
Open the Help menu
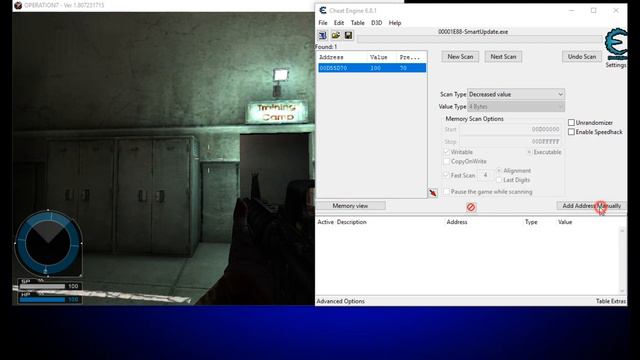[395, 23]
